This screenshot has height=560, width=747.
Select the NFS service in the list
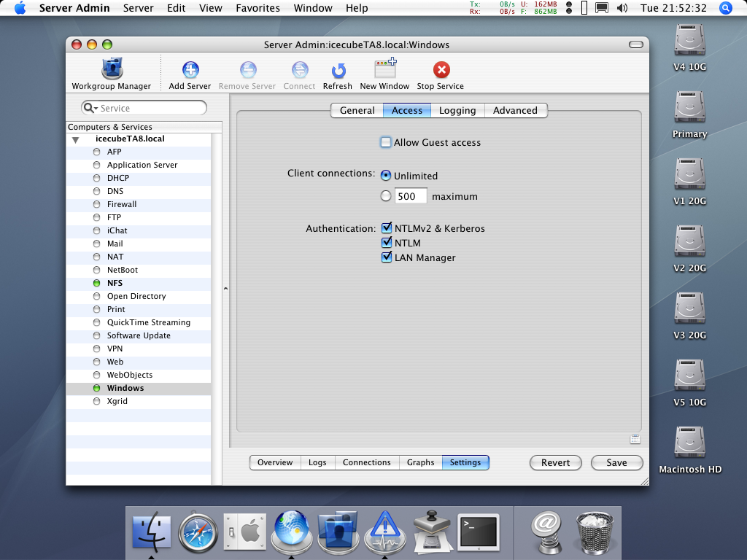pos(139,284)
